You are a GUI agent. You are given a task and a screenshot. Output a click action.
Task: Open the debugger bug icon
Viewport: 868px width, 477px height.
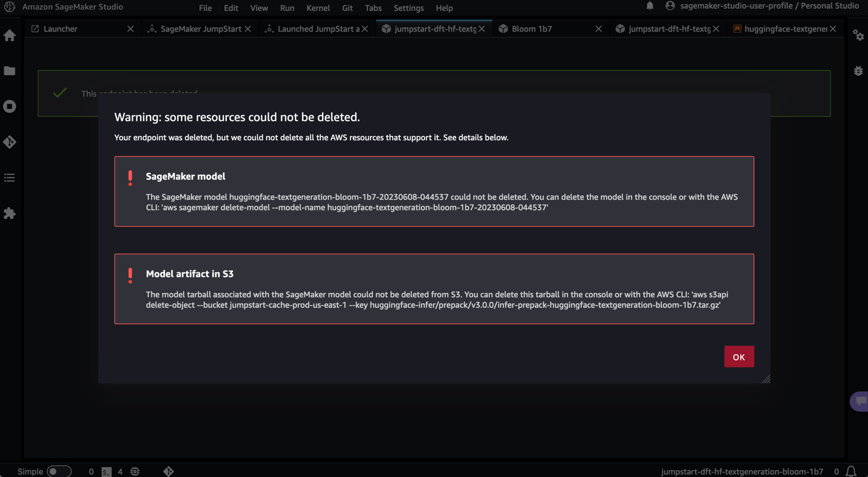[858, 71]
